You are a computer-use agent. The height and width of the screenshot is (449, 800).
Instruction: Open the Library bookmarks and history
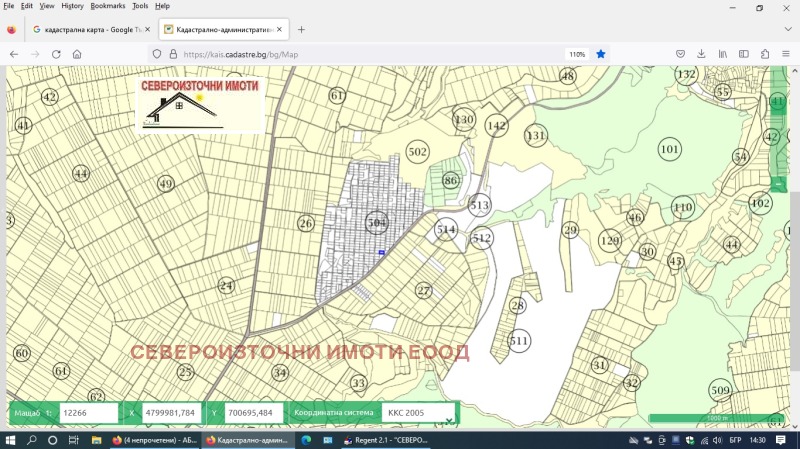722,54
